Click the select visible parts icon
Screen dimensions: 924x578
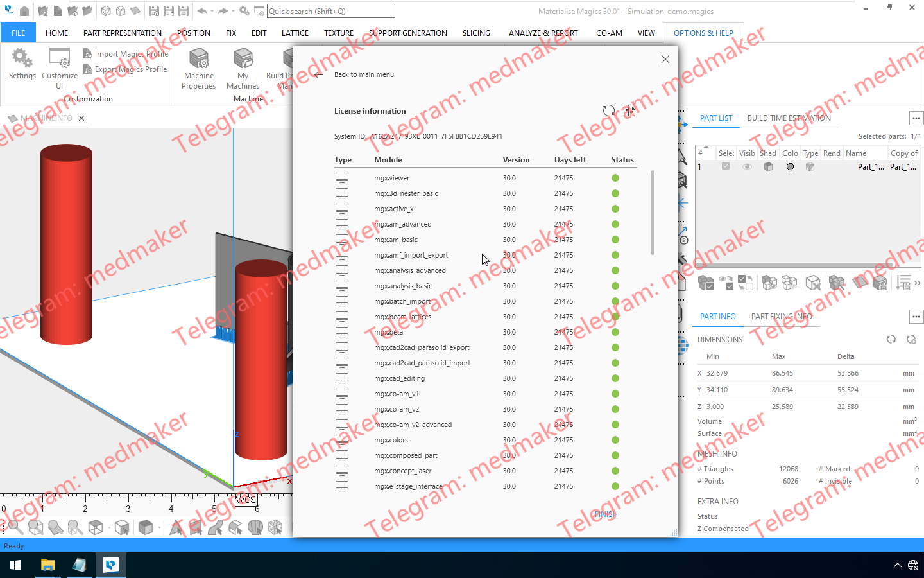coord(726,283)
